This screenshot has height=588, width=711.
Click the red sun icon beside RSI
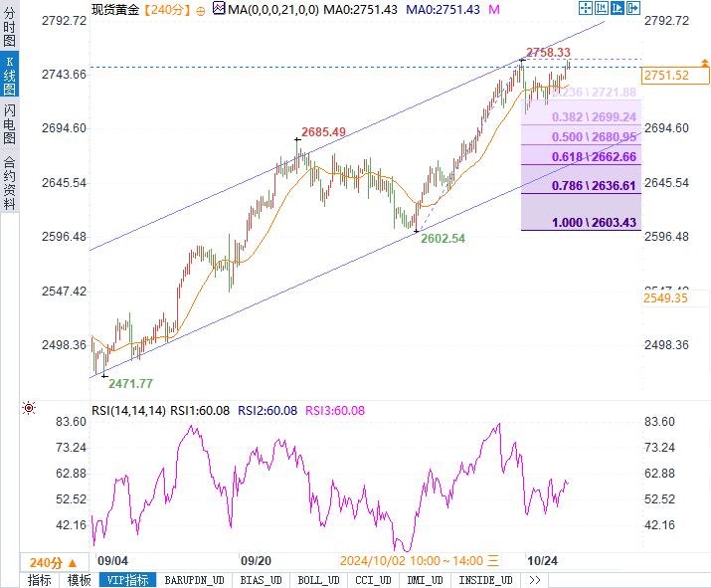pos(29,408)
